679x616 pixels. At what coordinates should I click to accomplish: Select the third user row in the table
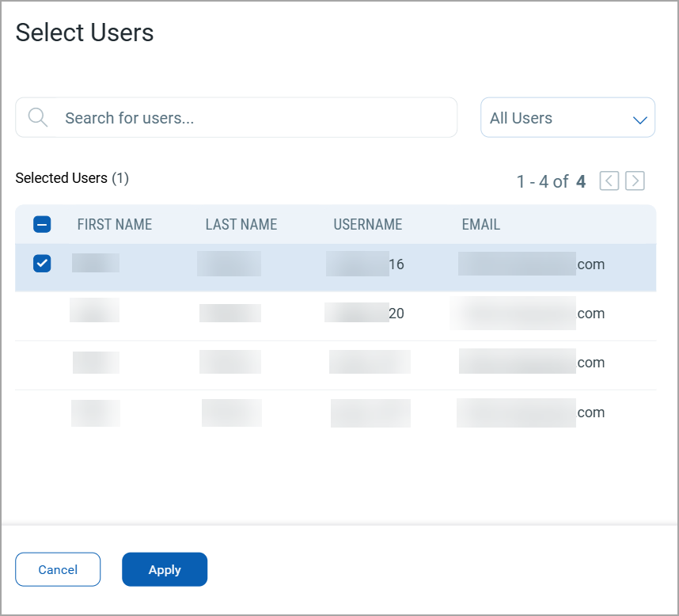[x=336, y=363]
